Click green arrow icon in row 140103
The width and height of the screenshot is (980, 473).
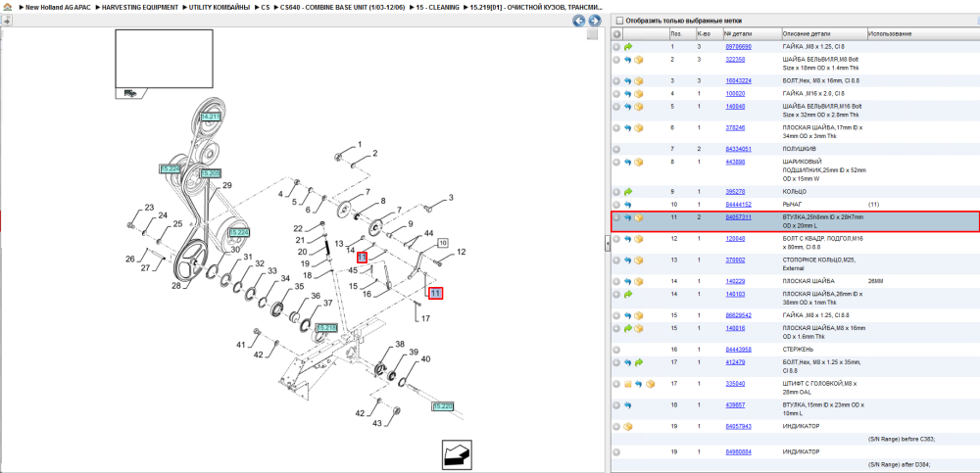(628, 294)
